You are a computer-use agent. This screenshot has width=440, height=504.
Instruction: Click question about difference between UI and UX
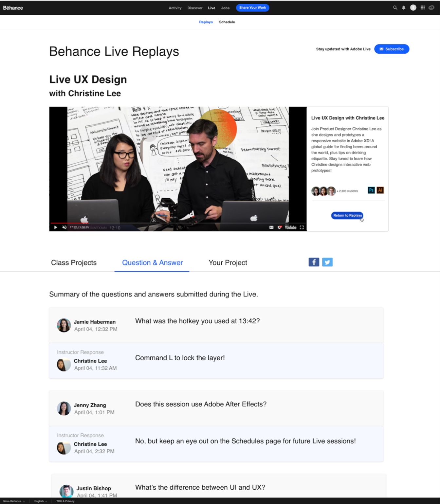pos(200,487)
